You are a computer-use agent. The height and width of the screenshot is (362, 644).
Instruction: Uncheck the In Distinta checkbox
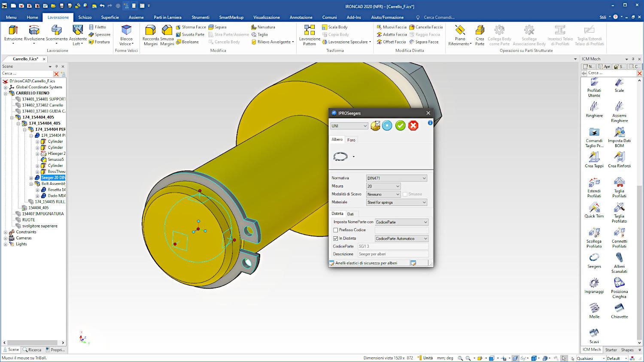point(336,238)
